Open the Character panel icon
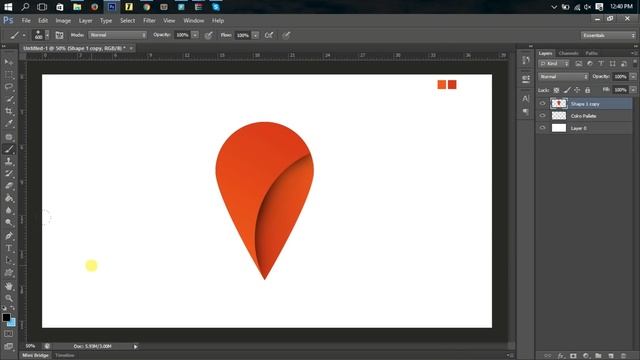640x360 pixels. pyautogui.click(x=526, y=98)
